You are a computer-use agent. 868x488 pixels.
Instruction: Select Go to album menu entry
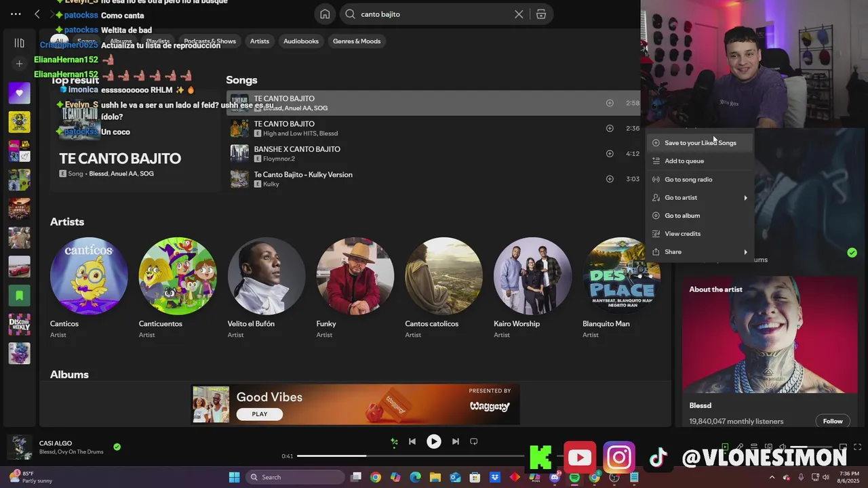pyautogui.click(x=700, y=216)
